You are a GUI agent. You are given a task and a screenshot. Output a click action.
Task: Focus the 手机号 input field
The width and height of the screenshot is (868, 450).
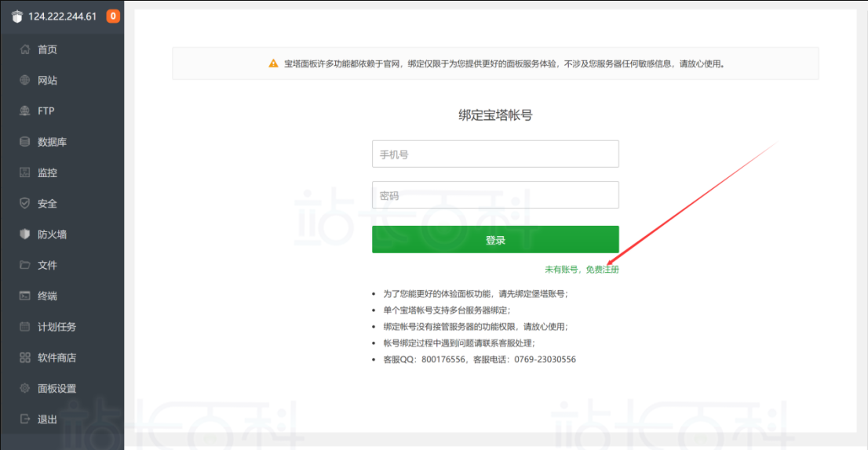(x=495, y=154)
